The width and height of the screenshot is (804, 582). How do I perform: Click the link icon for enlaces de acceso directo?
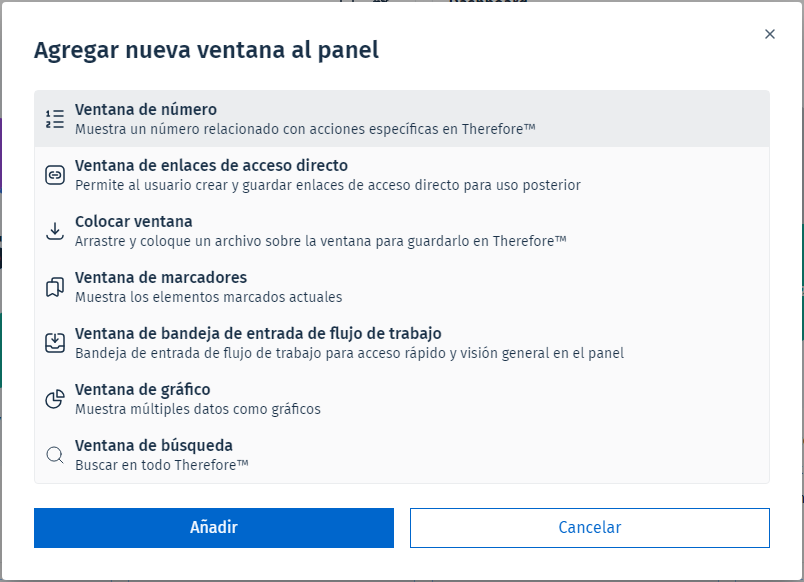pyautogui.click(x=55, y=175)
